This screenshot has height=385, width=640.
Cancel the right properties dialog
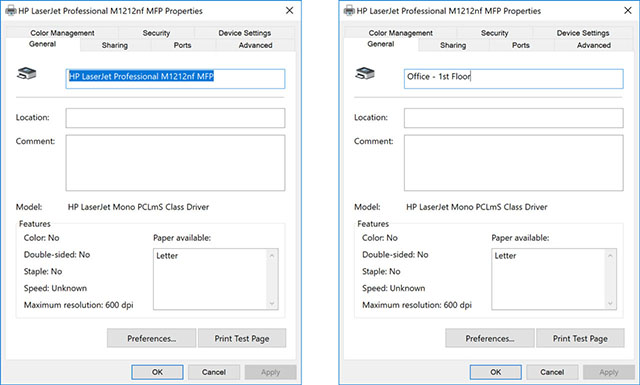(552, 372)
